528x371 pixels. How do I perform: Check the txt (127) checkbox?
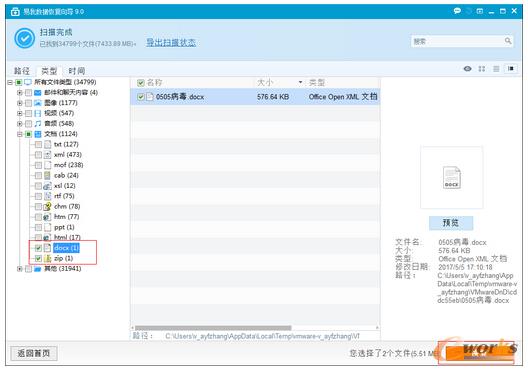pos(38,145)
